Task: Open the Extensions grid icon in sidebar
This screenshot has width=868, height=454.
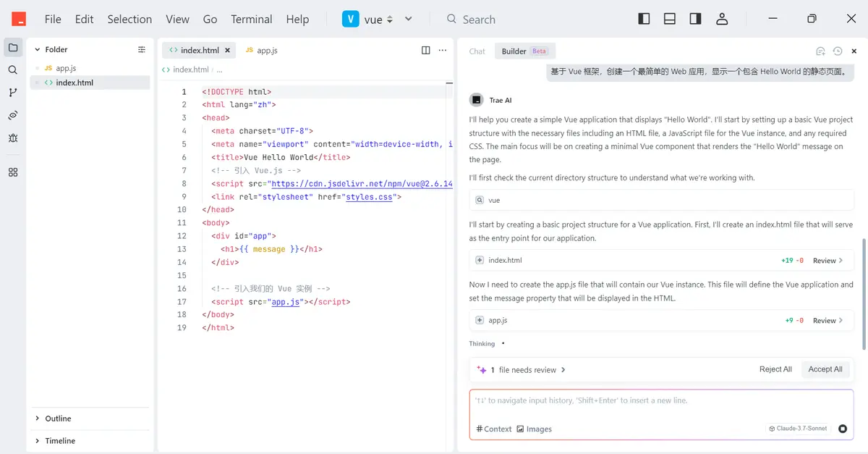Action: click(x=13, y=172)
